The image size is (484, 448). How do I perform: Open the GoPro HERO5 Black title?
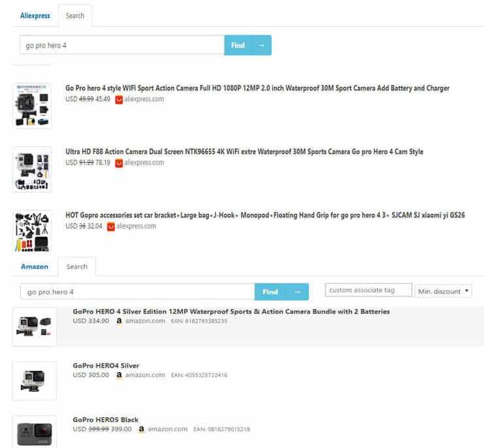[106, 420]
